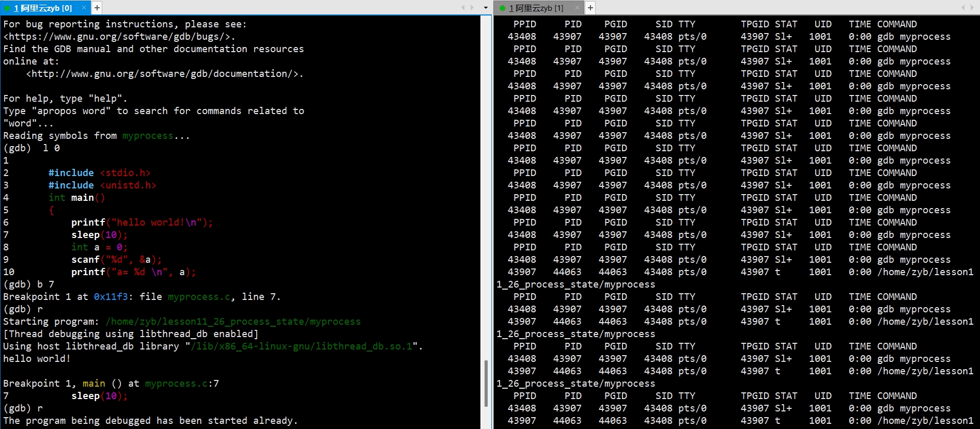Click the "Starting program:" path line

point(182,322)
